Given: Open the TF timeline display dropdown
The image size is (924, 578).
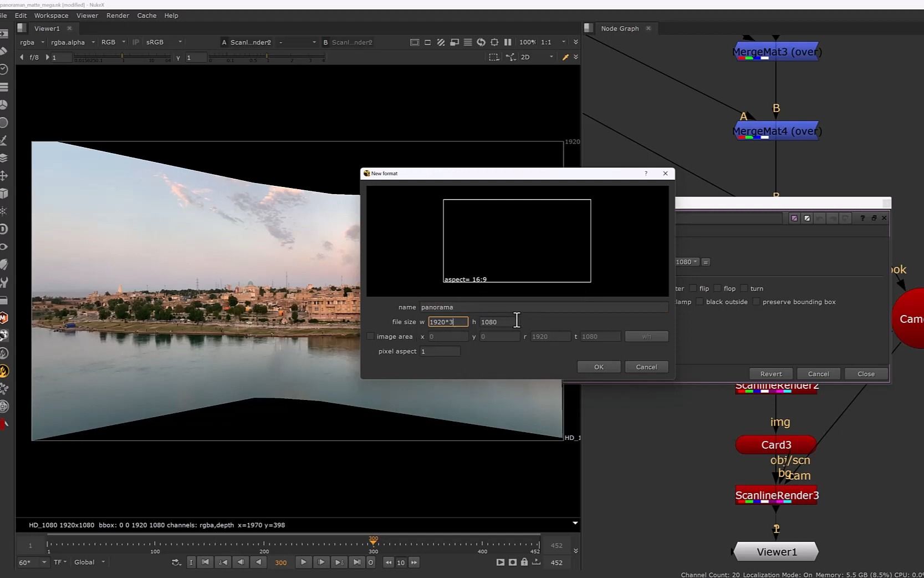Looking at the screenshot, I should (x=60, y=562).
